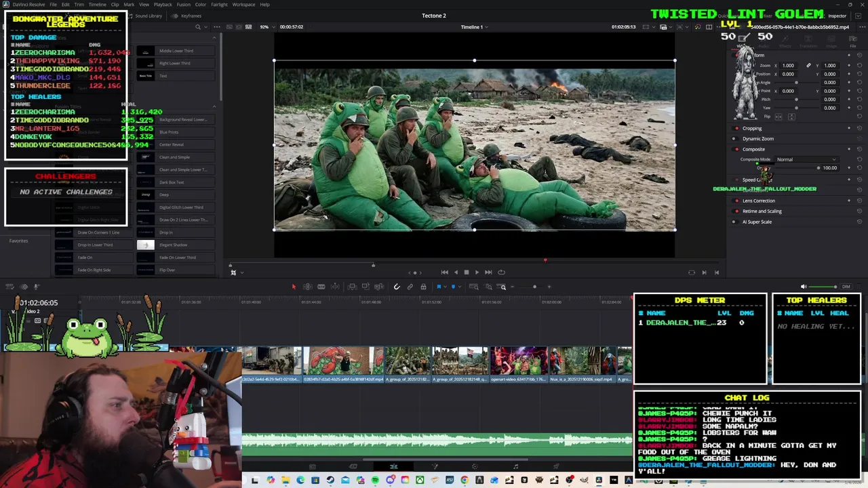Select the Trim edit mode tool
868x488 pixels.
click(x=307, y=287)
